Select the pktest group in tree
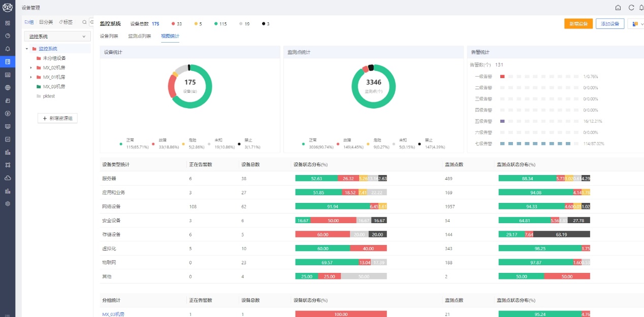The height and width of the screenshot is (317, 644). 49,96
